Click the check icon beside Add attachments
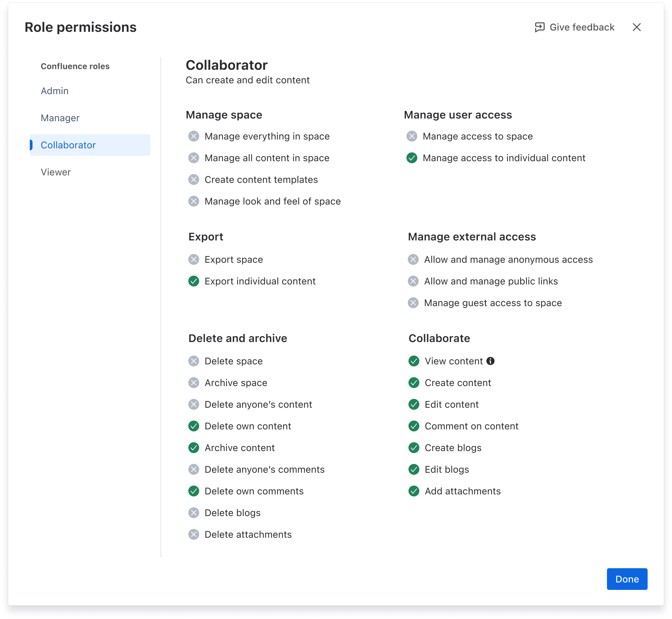 414,491
